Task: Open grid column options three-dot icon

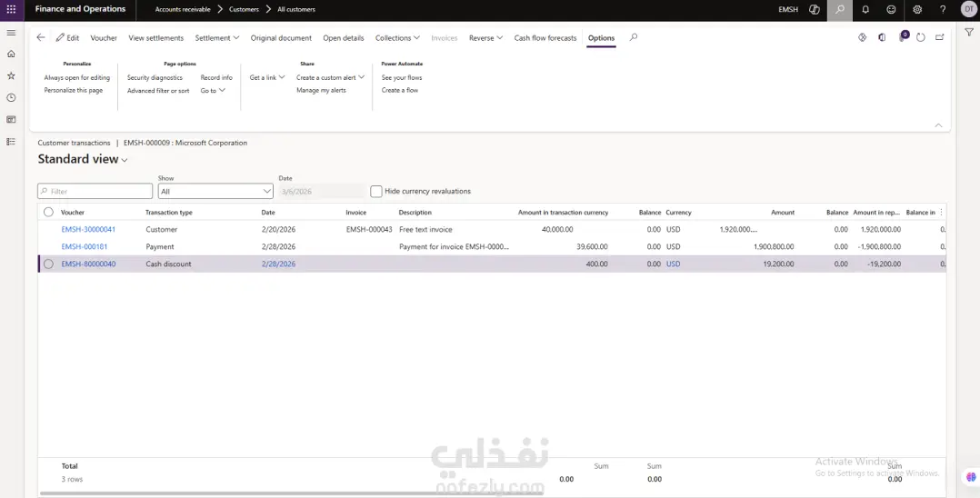Action: click(x=941, y=213)
